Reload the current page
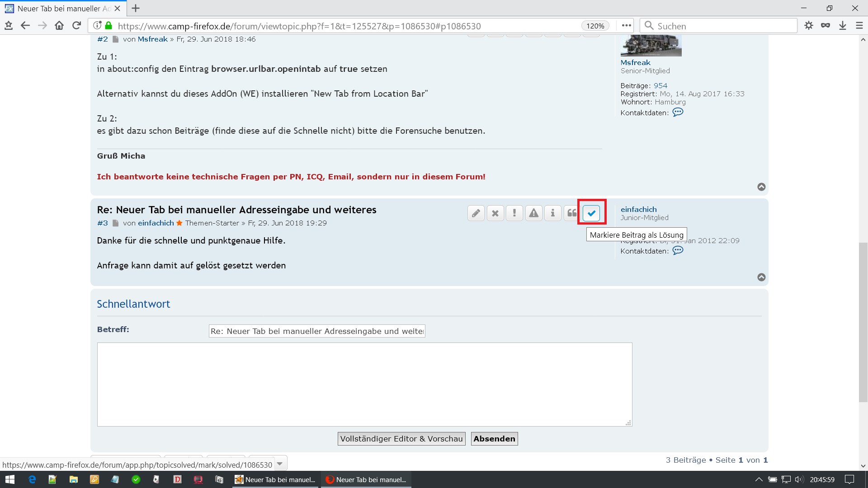Image resolution: width=868 pixels, height=488 pixels. coord(77,26)
